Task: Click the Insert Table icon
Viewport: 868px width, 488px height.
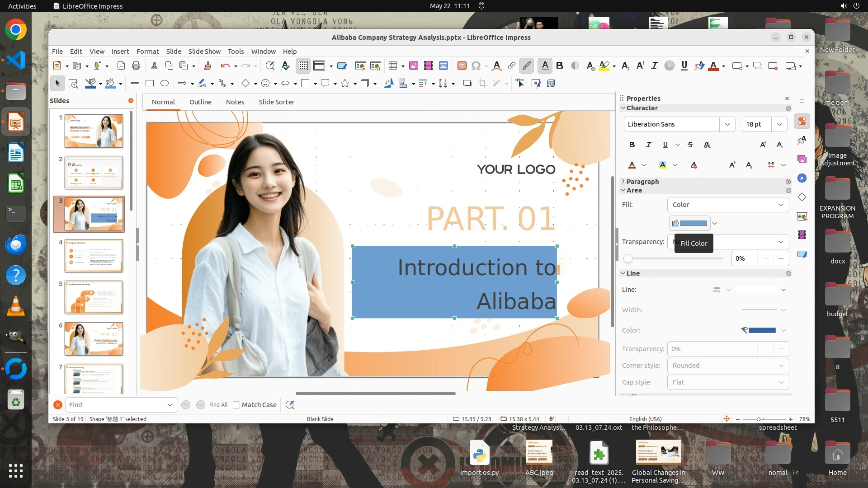Action: [x=392, y=66]
